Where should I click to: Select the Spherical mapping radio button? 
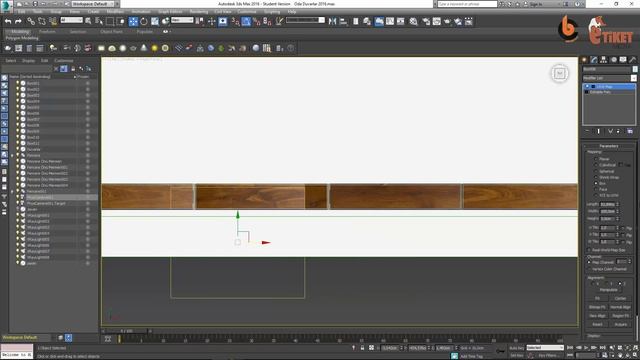(596, 171)
